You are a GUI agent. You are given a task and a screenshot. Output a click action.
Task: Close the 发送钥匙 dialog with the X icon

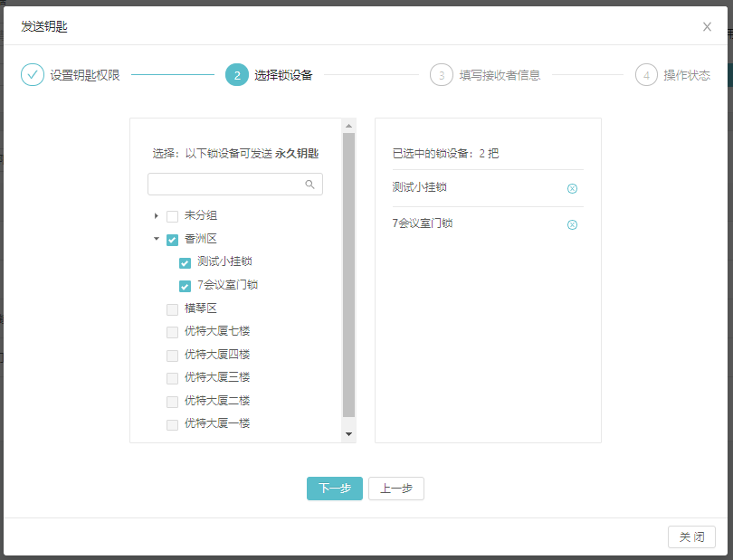point(707,26)
